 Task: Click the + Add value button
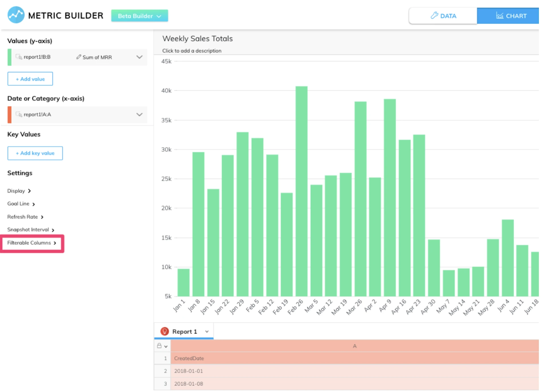(30, 79)
